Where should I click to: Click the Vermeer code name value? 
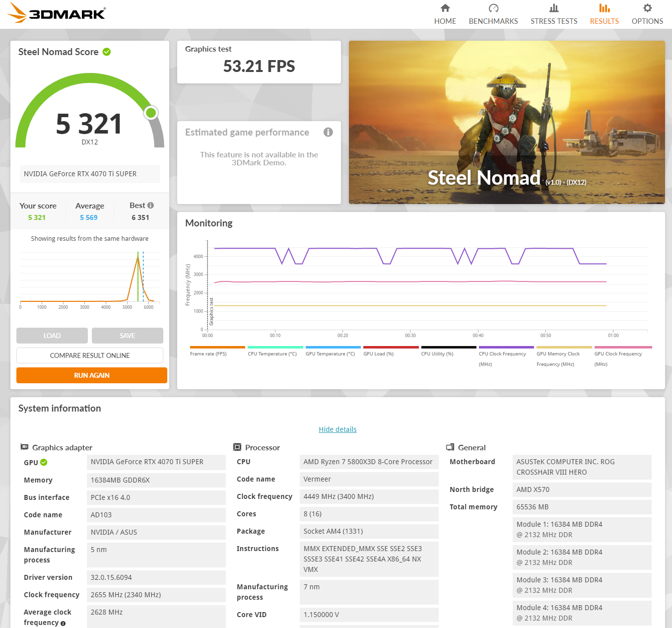[369, 479]
